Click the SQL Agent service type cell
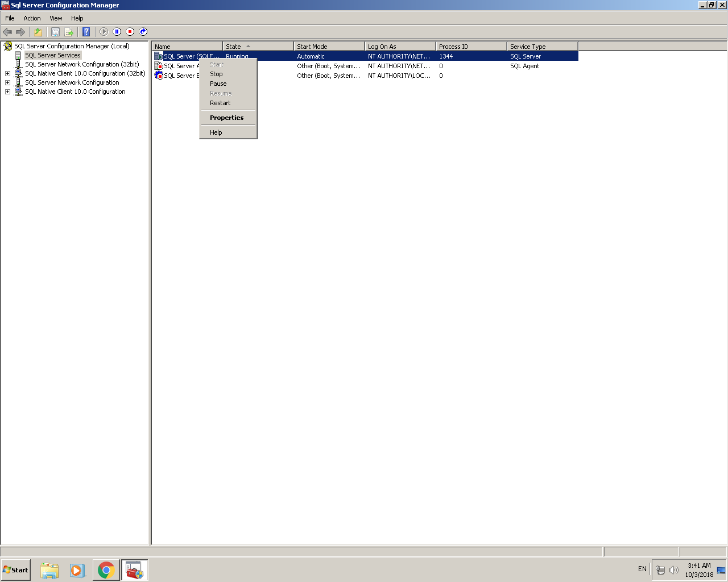The height and width of the screenshot is (582, 728). (524, 66)
